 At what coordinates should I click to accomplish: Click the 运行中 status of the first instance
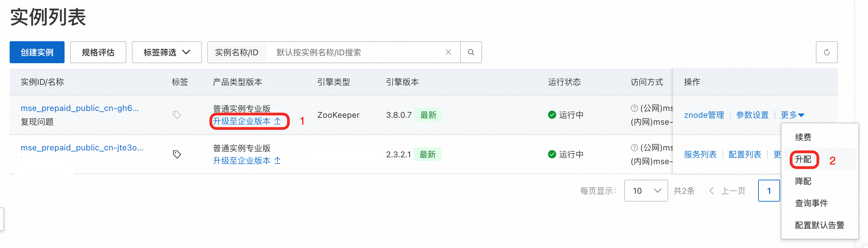(x=571, y=115)
